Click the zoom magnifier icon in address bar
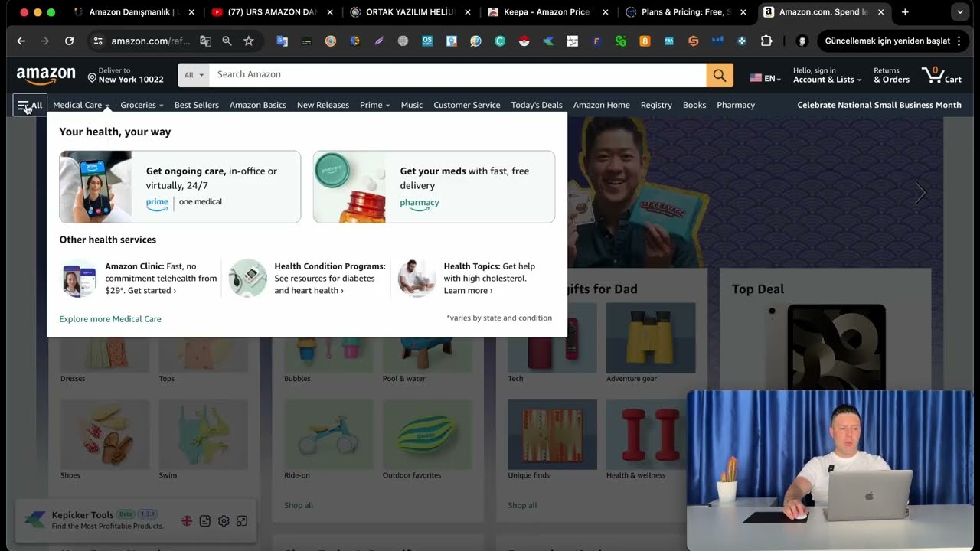980x551 pixels. click(227, 41)
